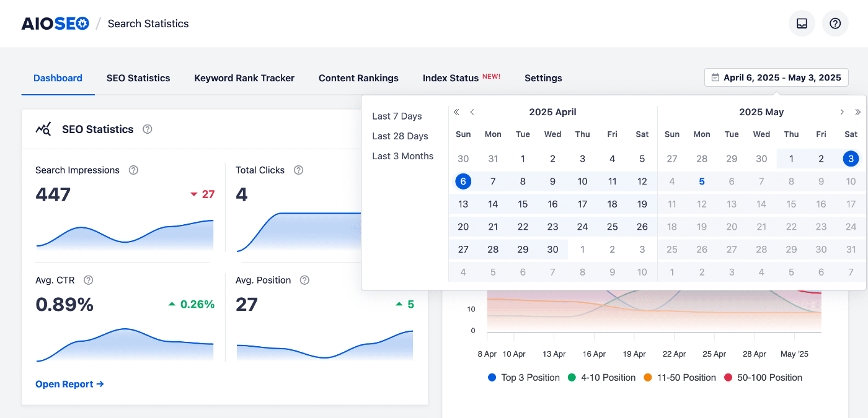The height and width of the screenshot is (418, 868).
Task: Open the date range picker April 6 - May 3
Action: pyautogui.click(x=776, y=77)
